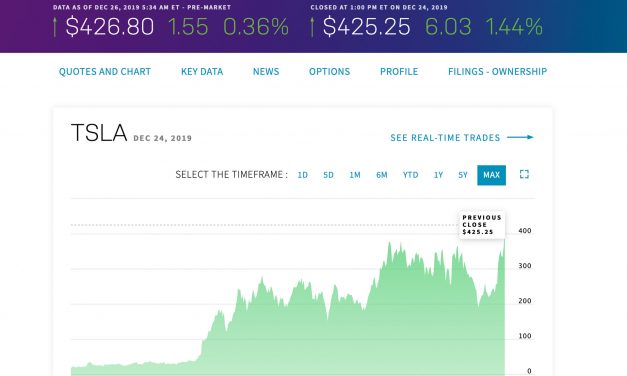627x376 pixels.
Task: Click the pre-market green up arrow
Action: (55, 27)
